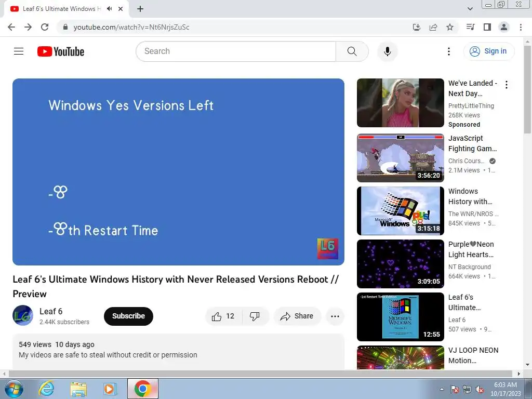532x399 pixels.
Task: Click Sign in button
Action: coord(488,51)
